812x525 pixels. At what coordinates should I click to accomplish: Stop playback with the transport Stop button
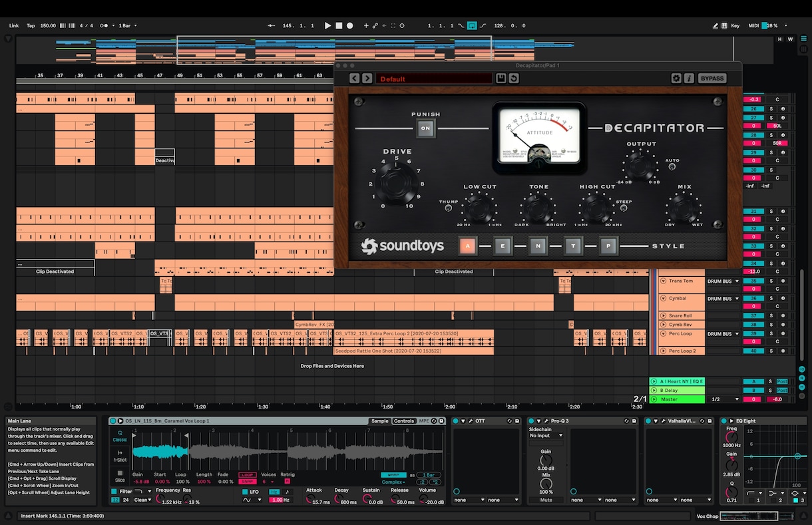pos(339,26)
